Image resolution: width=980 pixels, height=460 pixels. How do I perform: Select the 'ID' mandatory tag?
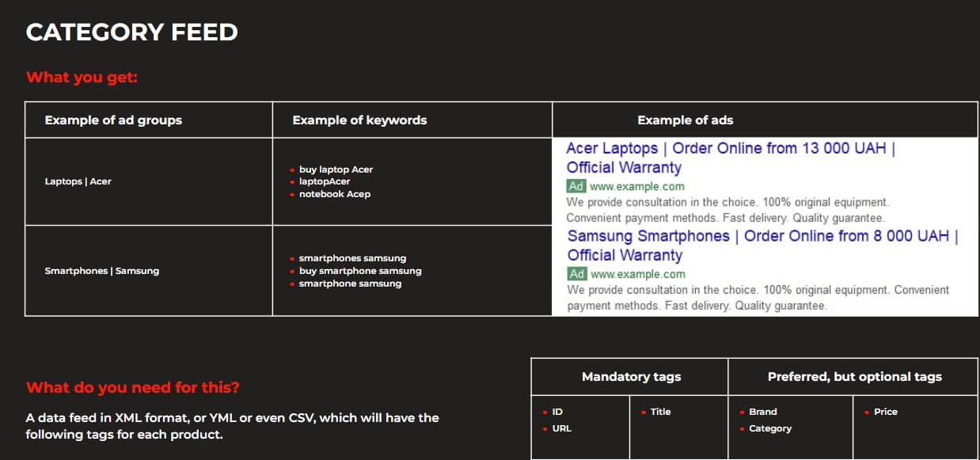[x=557, y=412]
